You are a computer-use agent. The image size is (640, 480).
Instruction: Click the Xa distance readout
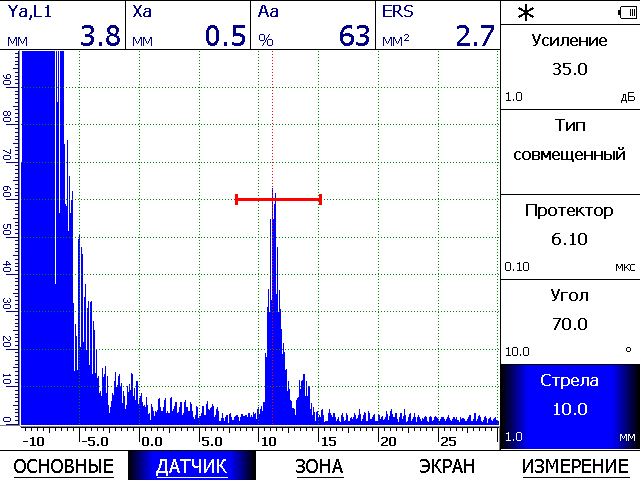[188, 26]
